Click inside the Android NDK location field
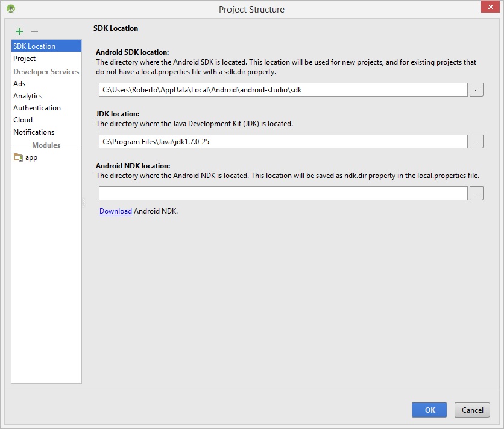The image size is (504, 429). click(x=283, y=193)
